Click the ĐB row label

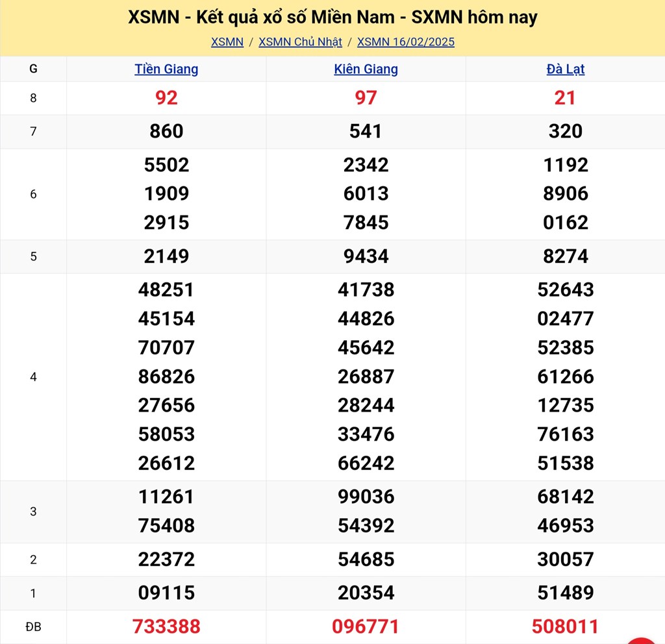pos(33,626)
